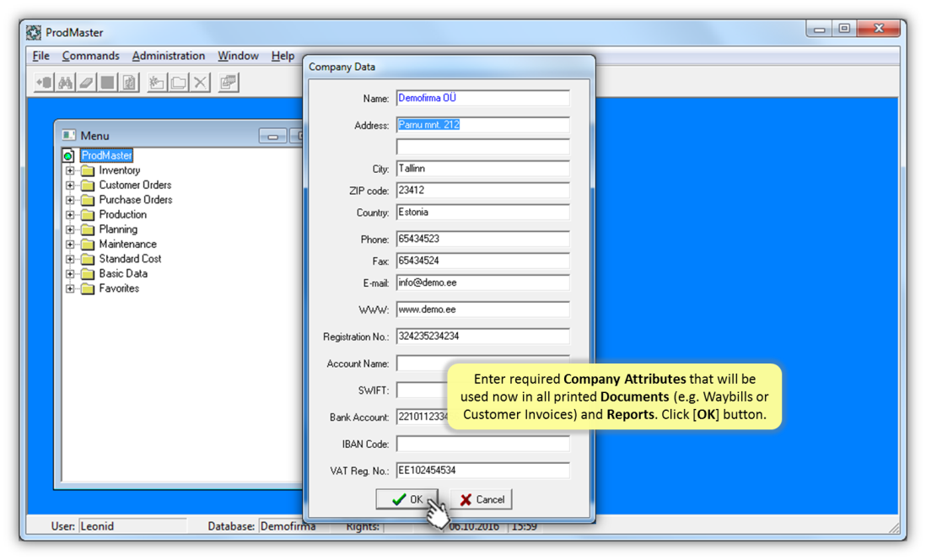Click the Address field with Parnu mnt. 212
Viewport: 926px width, 560px height.
[483, 125]
